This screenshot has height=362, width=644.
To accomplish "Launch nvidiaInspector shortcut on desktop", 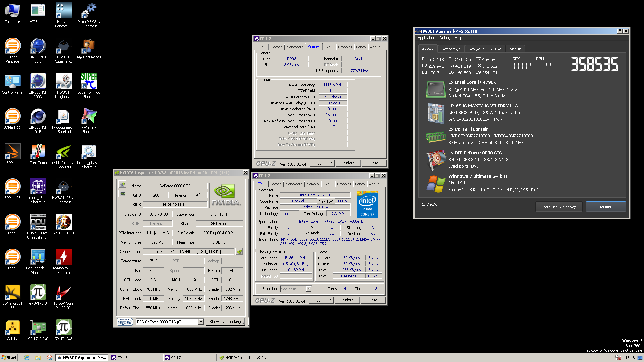I will [x=63, y=156].
